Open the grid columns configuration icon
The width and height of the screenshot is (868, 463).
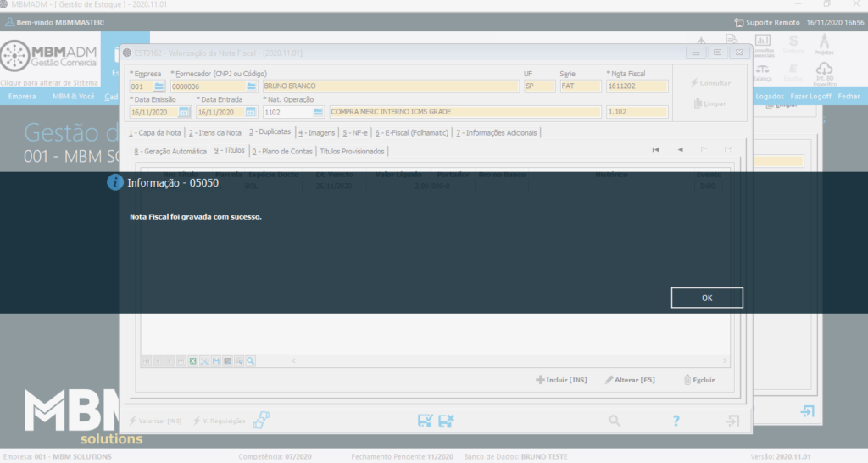[x=227, y=361]
